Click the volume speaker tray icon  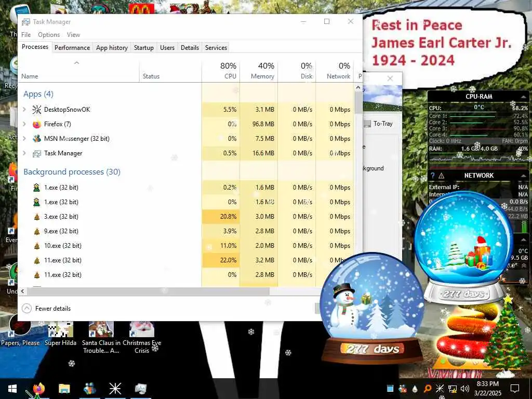tap(465, 389)
